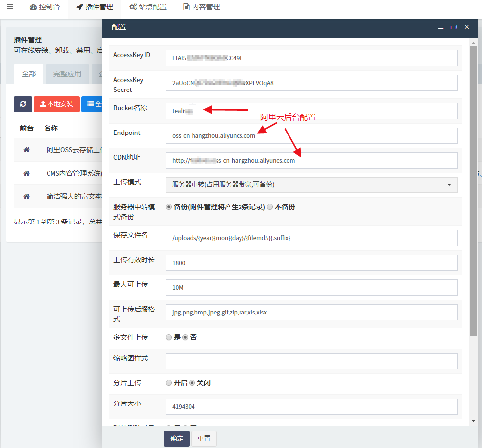Click the 名称 column header
The image size is (482, 448).
pyautogui.click(x=51, y=128)
